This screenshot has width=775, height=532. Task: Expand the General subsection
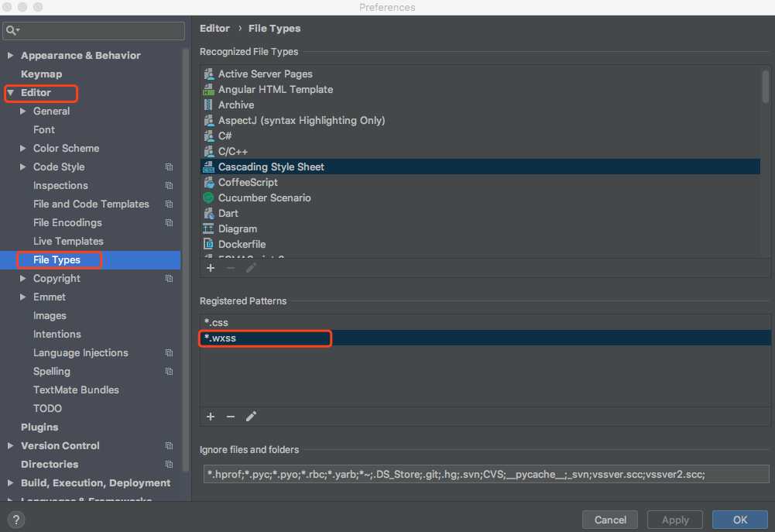point(22,112)
